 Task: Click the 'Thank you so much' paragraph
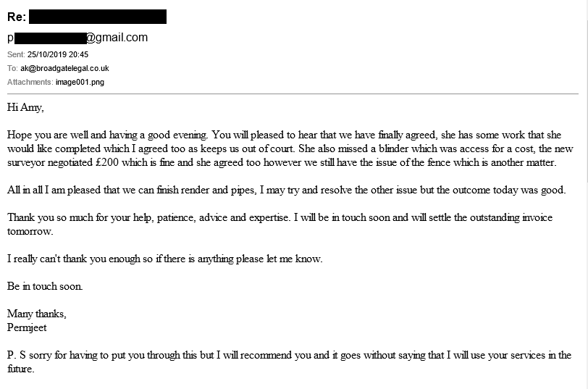click(x=280, y=225)
